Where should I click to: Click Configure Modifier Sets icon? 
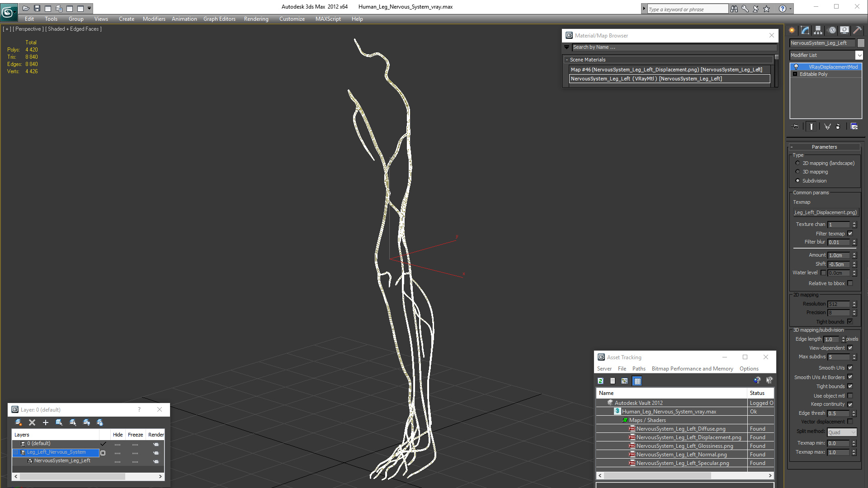pos(854,127)
